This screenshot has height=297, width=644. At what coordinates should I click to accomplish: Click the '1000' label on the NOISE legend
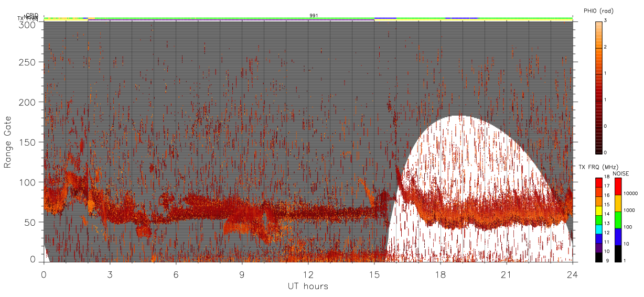tap(630, 211)
